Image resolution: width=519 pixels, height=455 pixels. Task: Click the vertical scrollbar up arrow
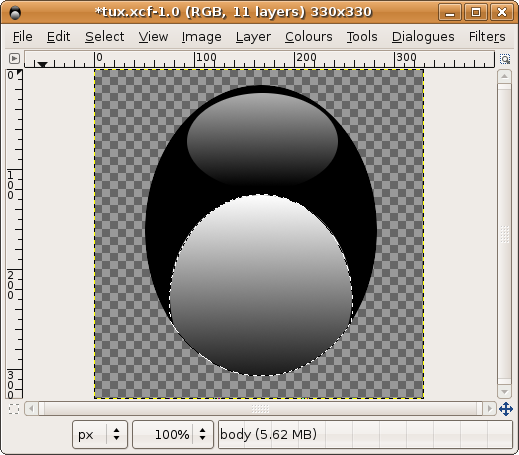504,77
